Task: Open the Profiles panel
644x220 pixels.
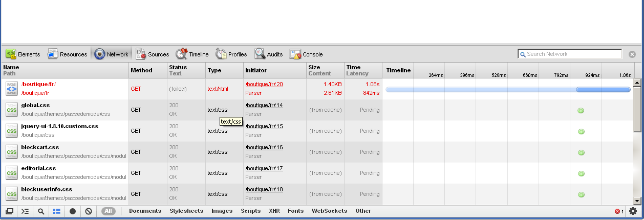Action: click(231, 54)
